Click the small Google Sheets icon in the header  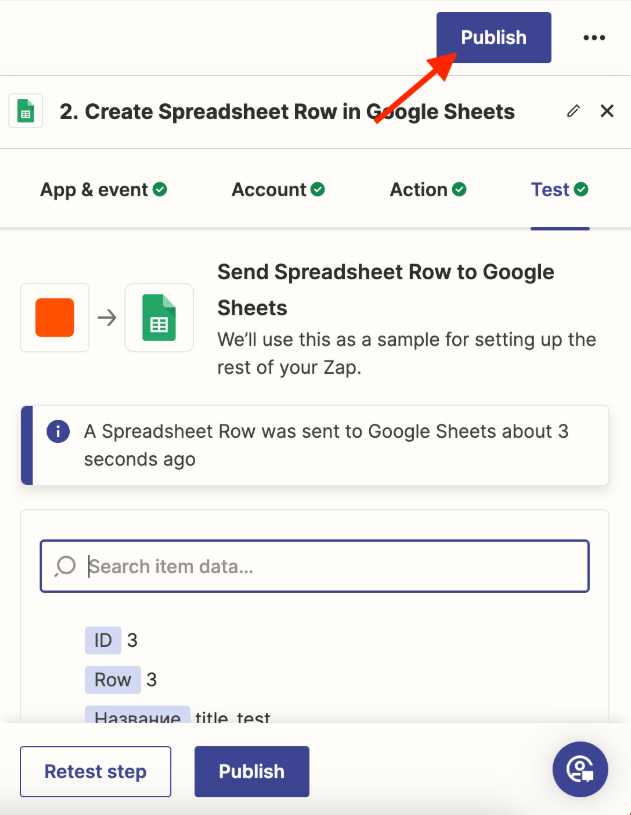coord(25,112)
